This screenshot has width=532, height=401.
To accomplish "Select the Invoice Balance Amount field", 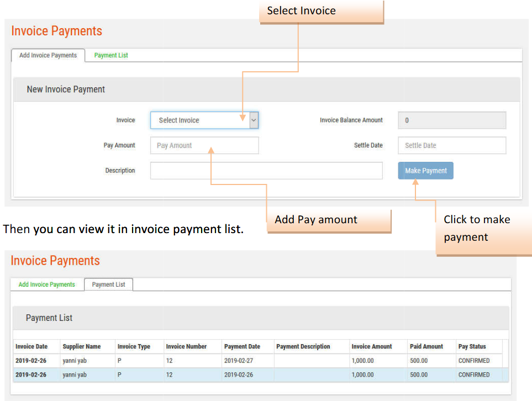I will pyautogui.click(x=451, y=120).
